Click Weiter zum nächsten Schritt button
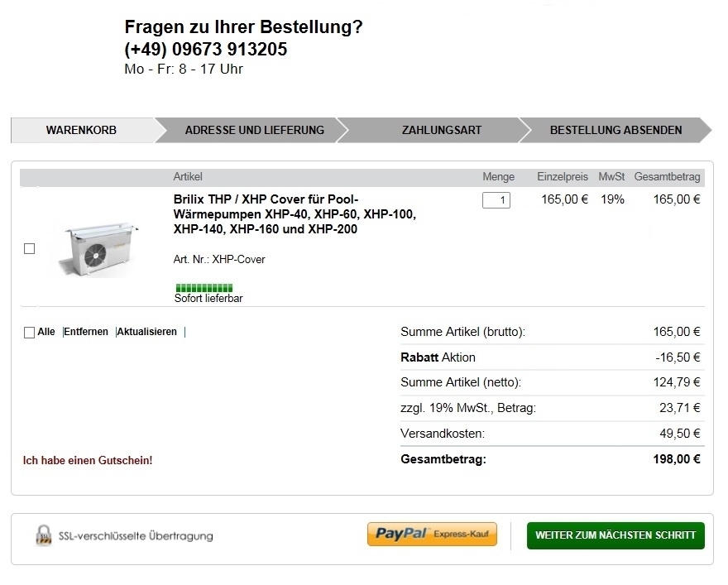 pyautogui.click(x=615, y=535)
